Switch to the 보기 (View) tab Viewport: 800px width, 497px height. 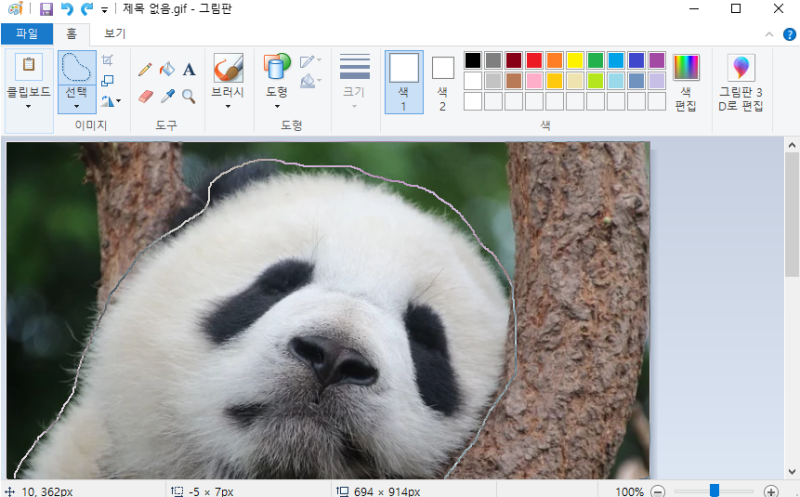point(115,34)
